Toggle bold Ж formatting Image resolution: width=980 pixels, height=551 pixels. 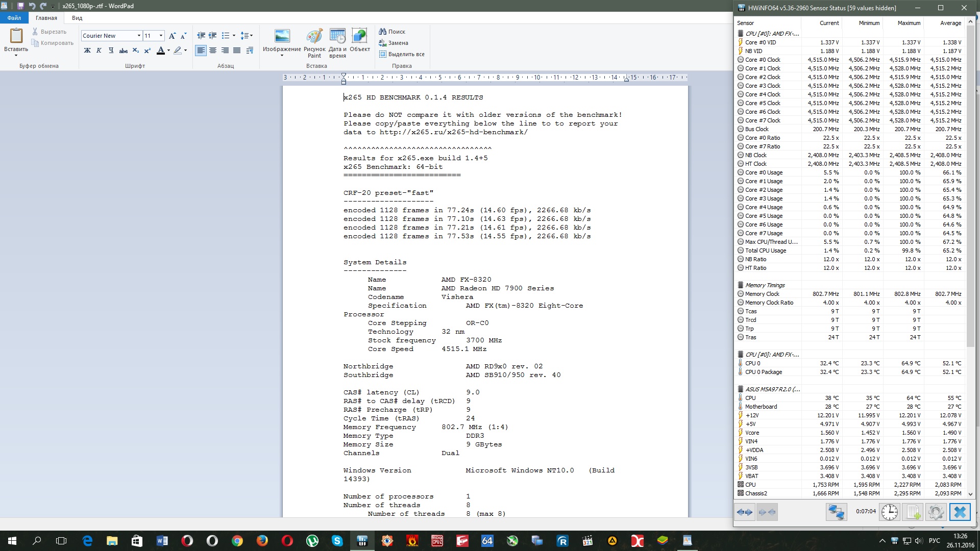tap(87, 50)
